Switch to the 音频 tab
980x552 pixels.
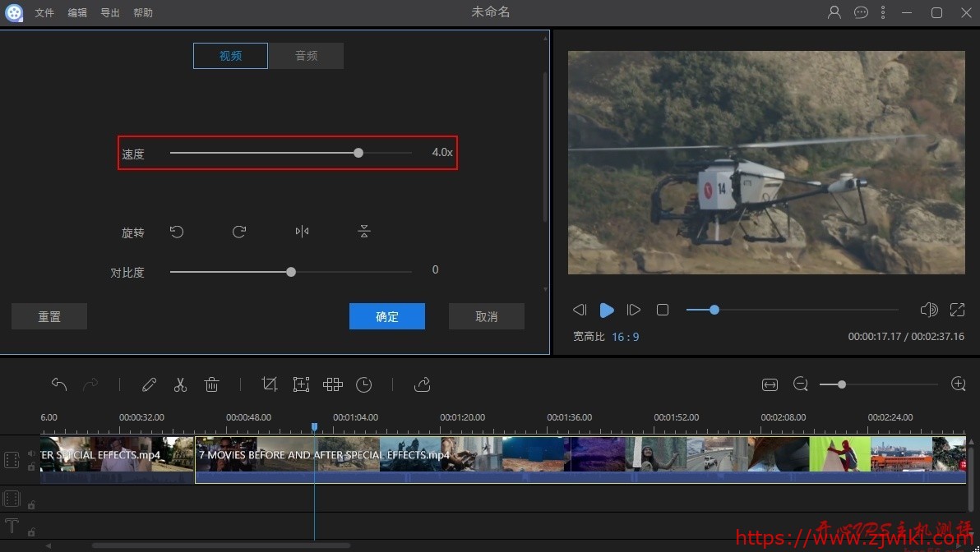(x=306, y=55)
